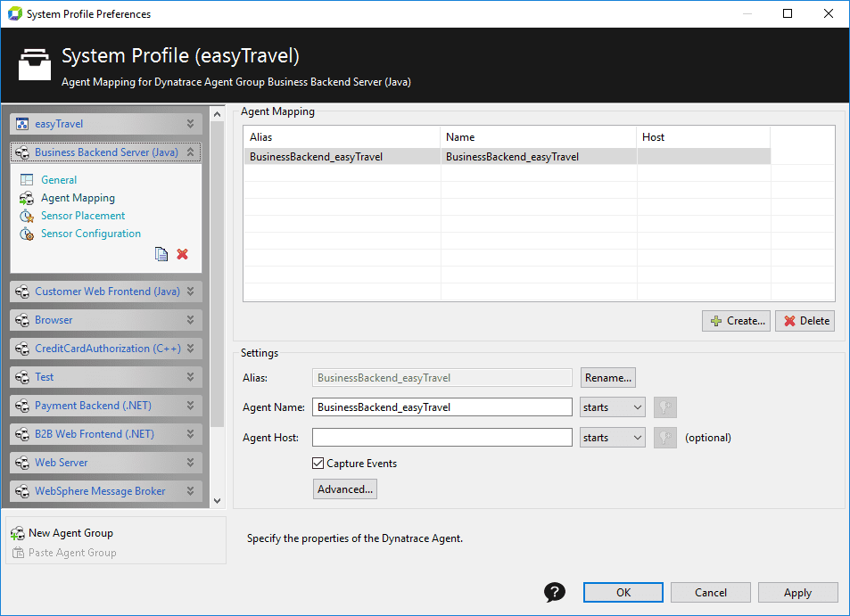Click New Agent Group link
Viewport: 850px width, 616px height.
[71, 533]
